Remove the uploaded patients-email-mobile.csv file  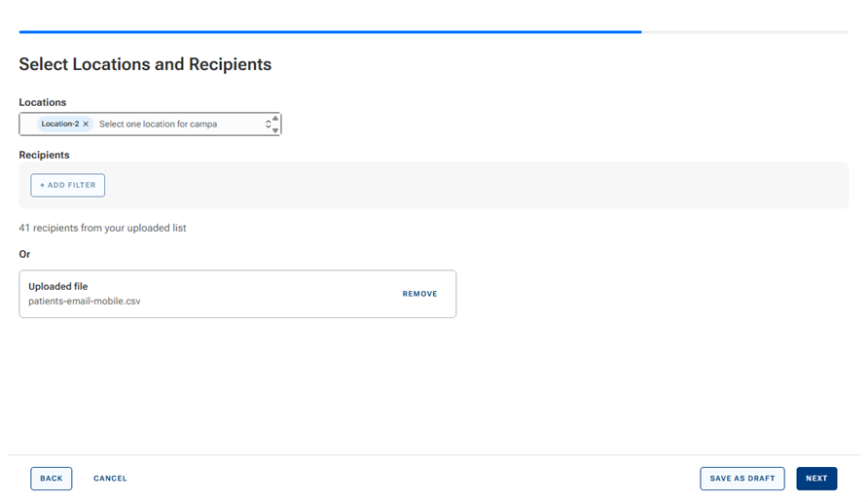[419, 294]
